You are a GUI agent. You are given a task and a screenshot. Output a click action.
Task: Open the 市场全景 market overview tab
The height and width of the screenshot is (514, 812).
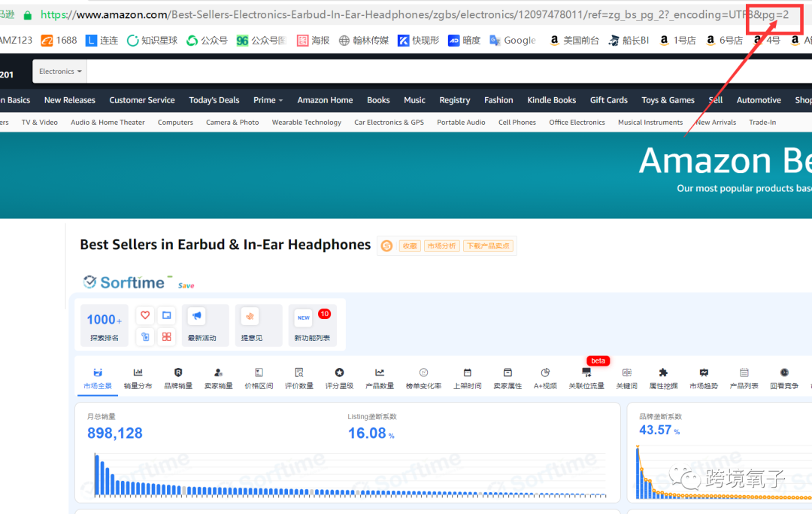tap(97, 379)
